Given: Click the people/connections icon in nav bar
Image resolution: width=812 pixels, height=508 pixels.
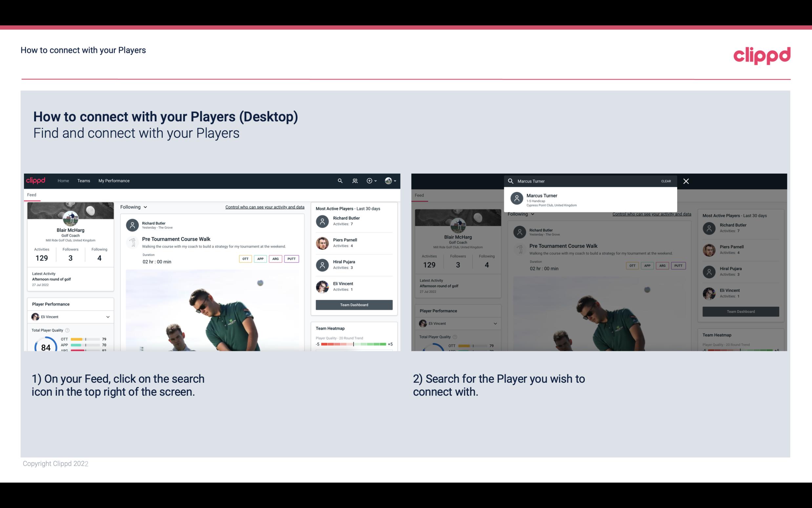Looking at the screenshot, I should pos(354,180).
